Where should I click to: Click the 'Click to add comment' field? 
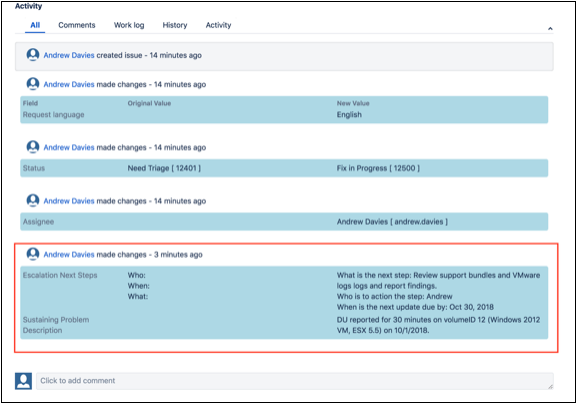pos(294,381)
